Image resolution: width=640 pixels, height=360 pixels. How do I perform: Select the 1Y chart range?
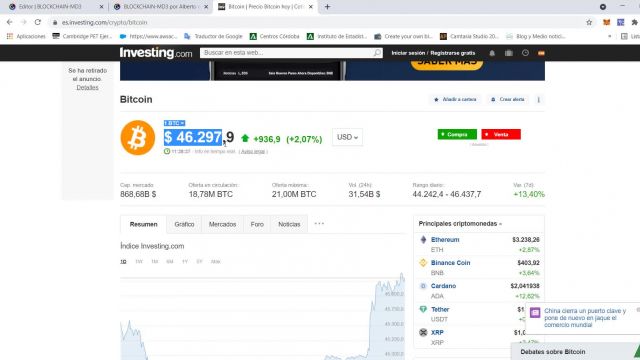(185, 262)
